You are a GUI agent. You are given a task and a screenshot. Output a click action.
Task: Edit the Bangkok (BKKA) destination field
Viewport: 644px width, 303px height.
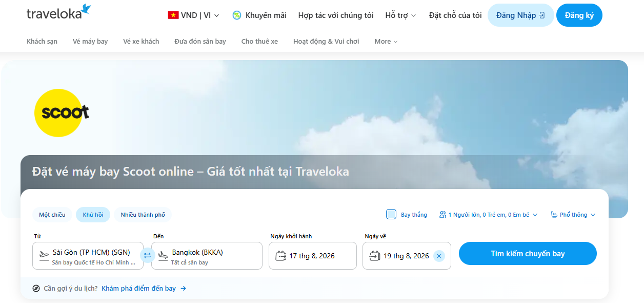(207, 256)
